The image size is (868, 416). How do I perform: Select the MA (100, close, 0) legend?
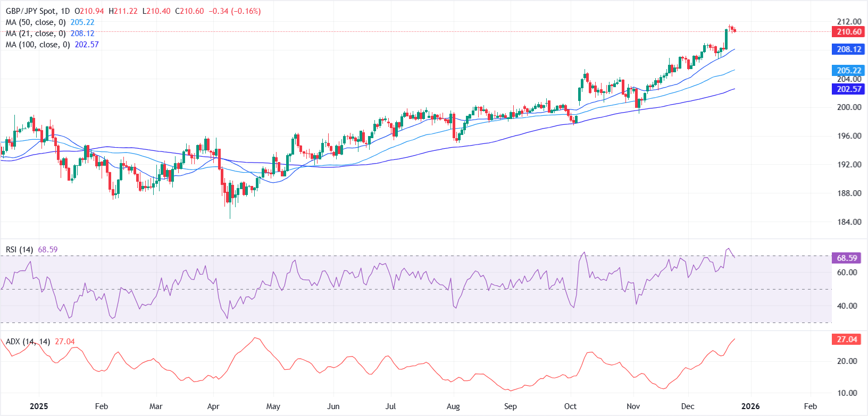38,45
